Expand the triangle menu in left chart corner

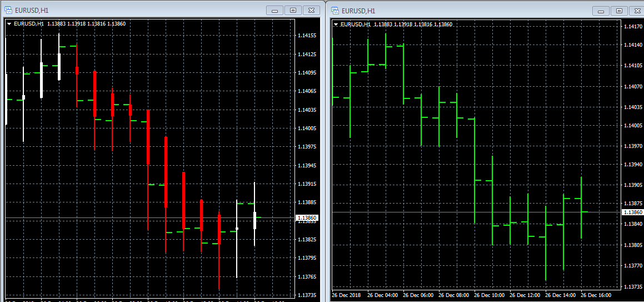click(9, 24)
